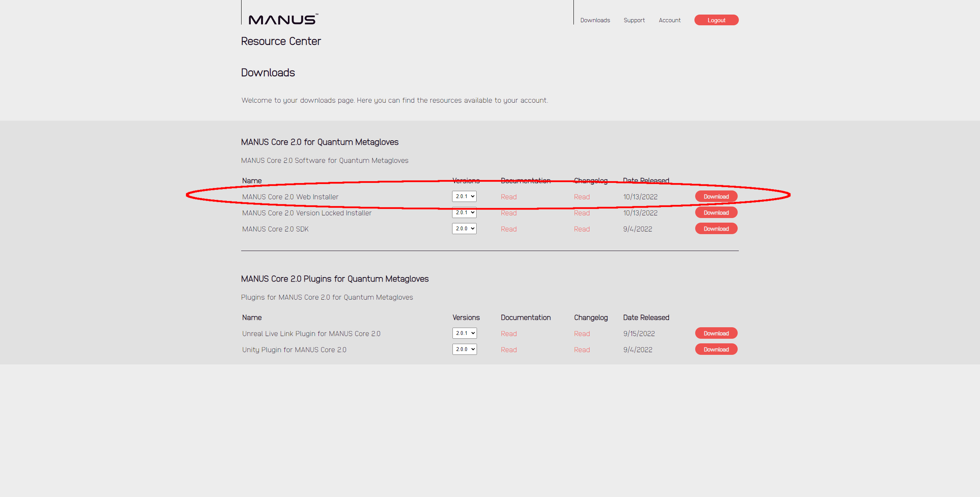Viewport: 980px width, 497px height.
Task: Click Changelog header in Plugins table
Action: point(591,317)
